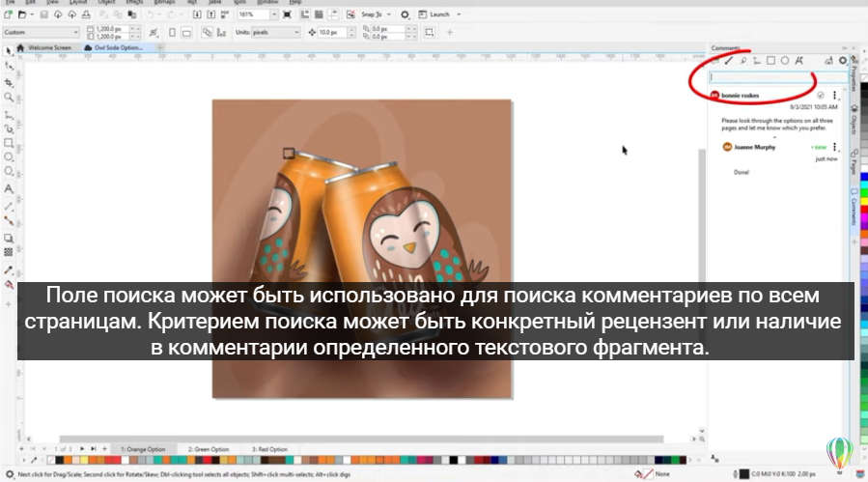Switch to 2: Green Option page tab
Image resolution: width=868 pixels, height=482 pixels.
(x=209, y=449)
